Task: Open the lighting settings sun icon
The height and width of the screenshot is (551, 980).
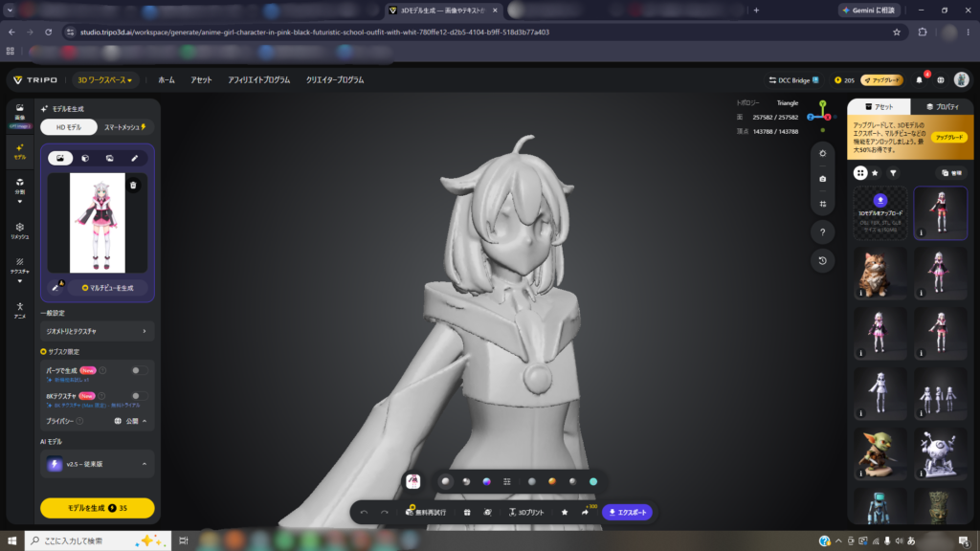Action: click(822, 153)
